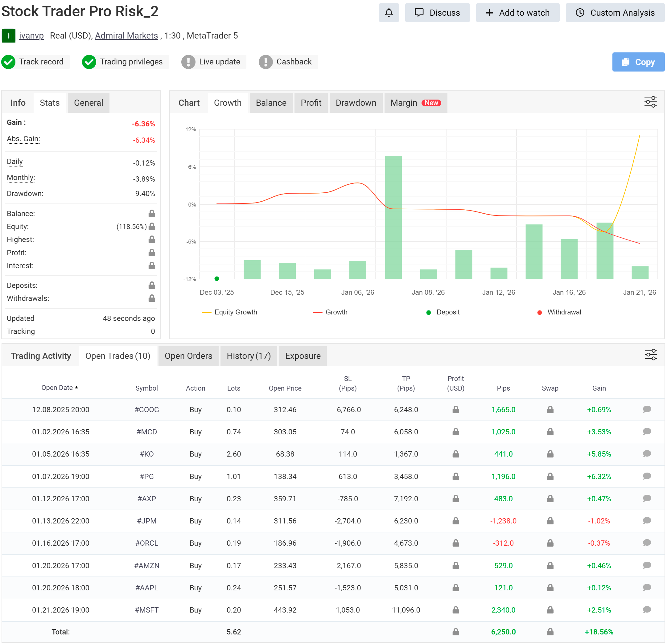Open trading activity filter settings icon
This screenshot has height=644, width=667.
[650, 355]
